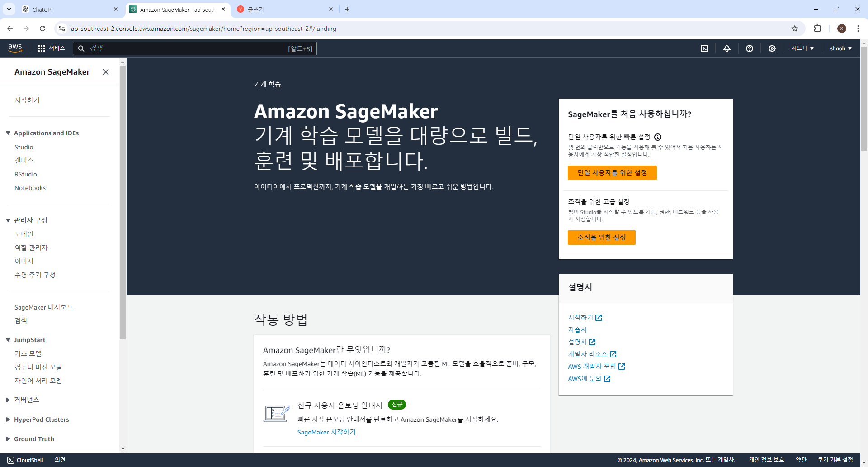The height and width of the screenshot is (467, 868).
Task: Click the sidebar vertical scrollbar thumb
Action: pos(123,201)
